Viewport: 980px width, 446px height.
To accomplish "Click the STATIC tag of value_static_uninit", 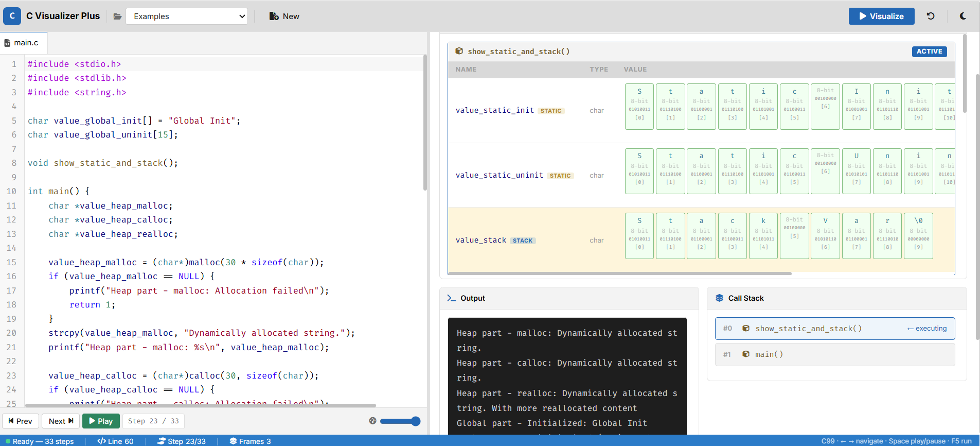I will click(x=560, y=176).
